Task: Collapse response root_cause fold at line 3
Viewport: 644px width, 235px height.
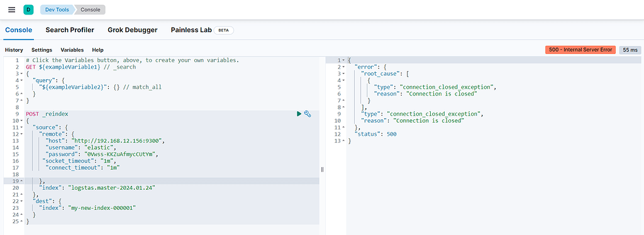Action: [x=344, y=74]
